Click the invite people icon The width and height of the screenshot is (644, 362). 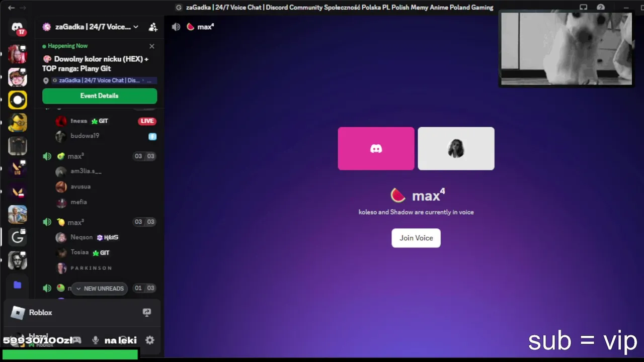(153, 27)
